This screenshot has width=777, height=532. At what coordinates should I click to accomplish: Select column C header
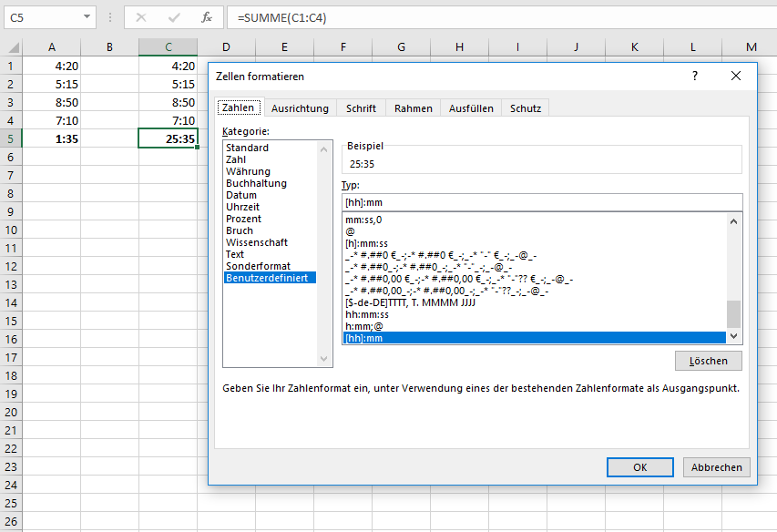(x=168, y=47)
